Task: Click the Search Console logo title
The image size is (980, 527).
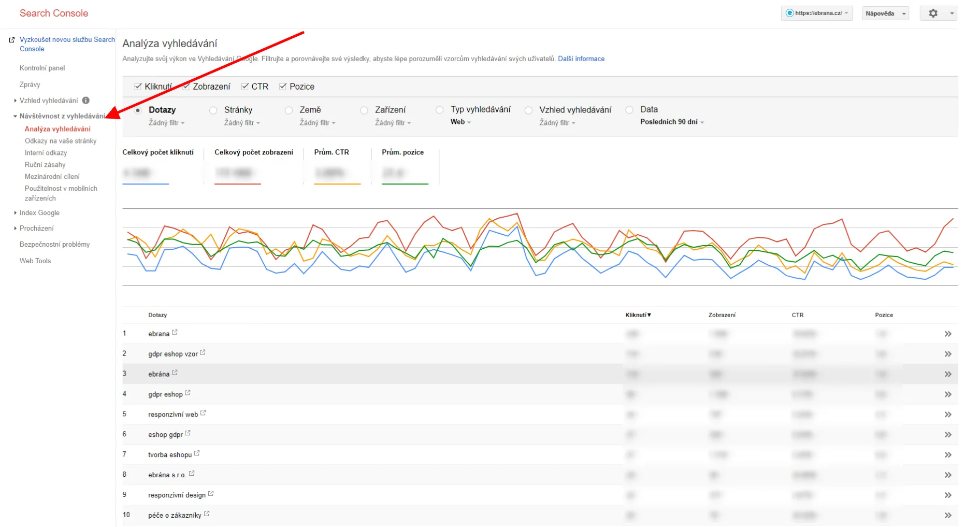Action: click(x=54, y=13)
